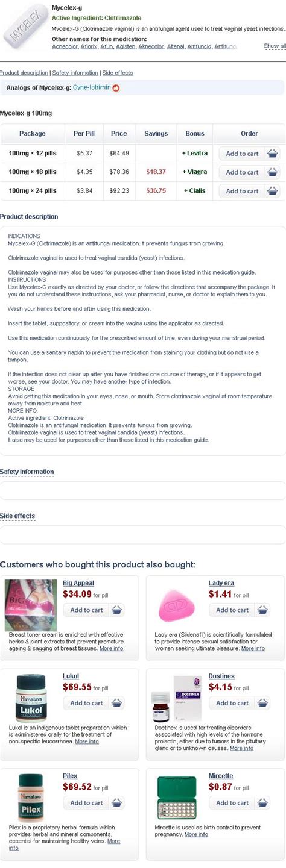
Task: Click basket icon for 100mg × 18 pills
Action: click(x=273, y=172)
